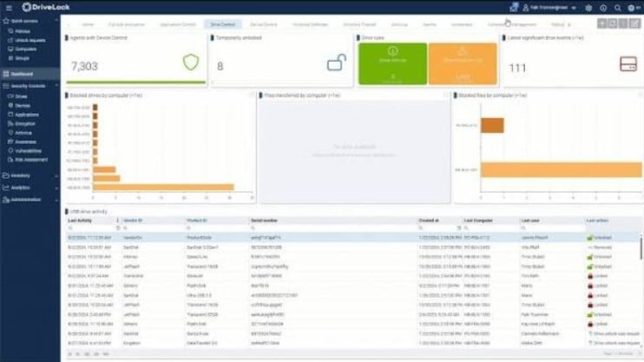The width and height of the screenshot is (644, 362).
Task: Click the orange drive type tile
Action: click(x=463, y=63)
